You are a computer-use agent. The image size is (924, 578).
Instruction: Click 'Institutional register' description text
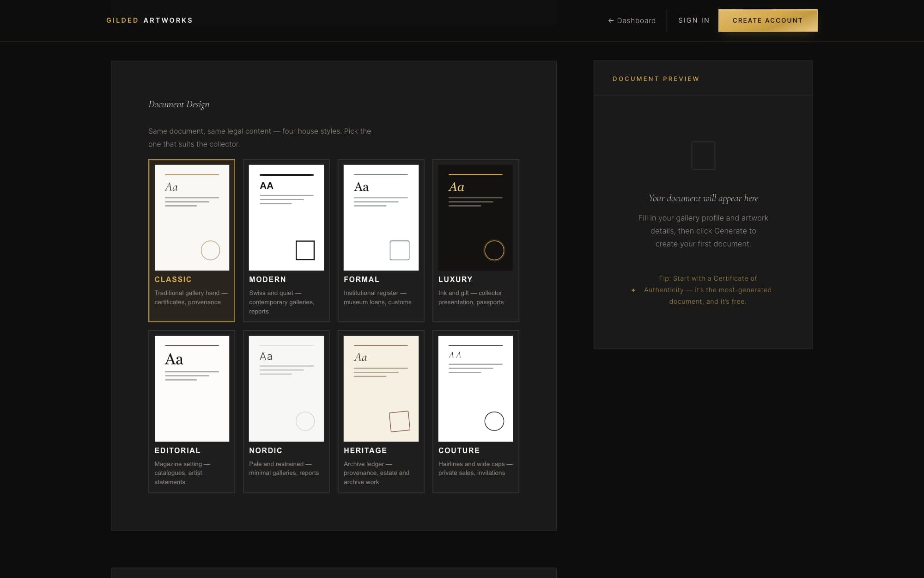coord(377,297)
